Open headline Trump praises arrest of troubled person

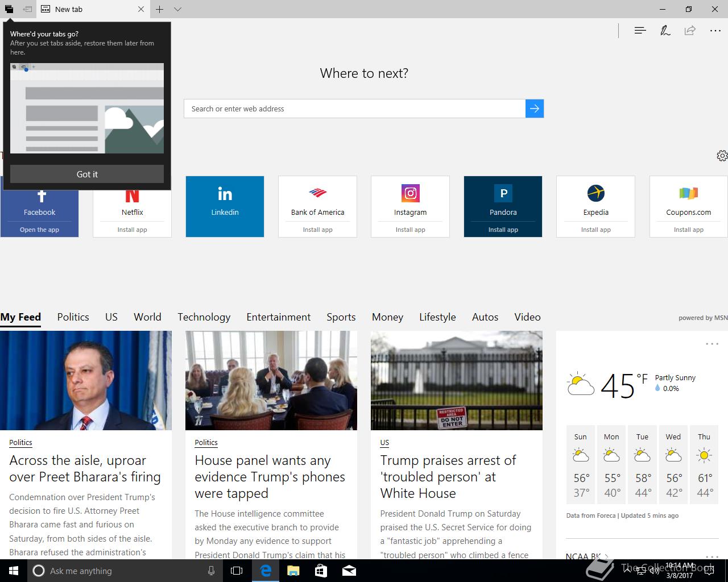(448, 477)
